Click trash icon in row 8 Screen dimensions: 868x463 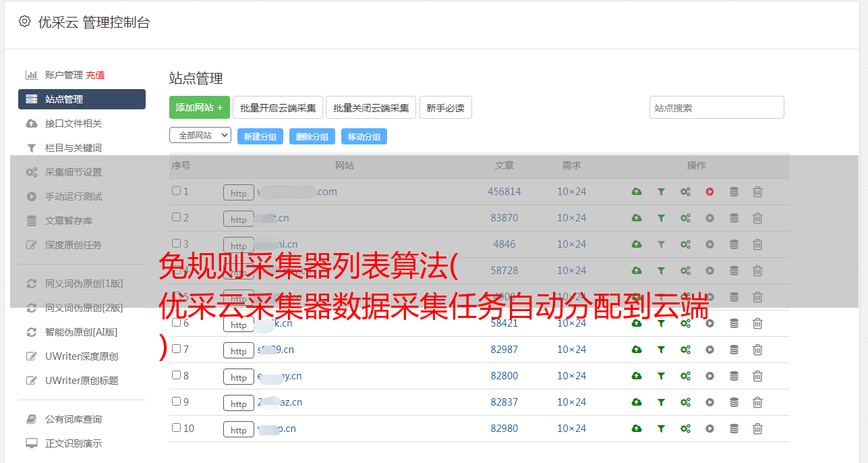pyautogui.click(x=757, y=376)
